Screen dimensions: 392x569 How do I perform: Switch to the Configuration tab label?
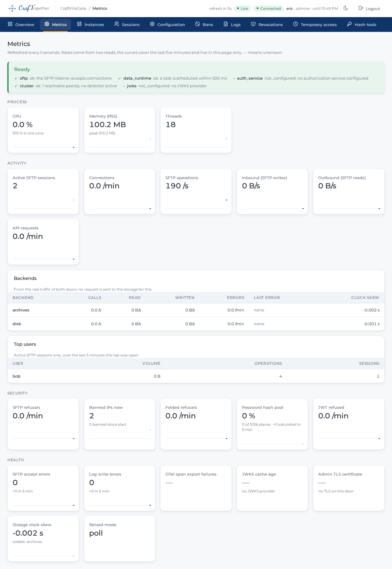(x=171, y=24)
